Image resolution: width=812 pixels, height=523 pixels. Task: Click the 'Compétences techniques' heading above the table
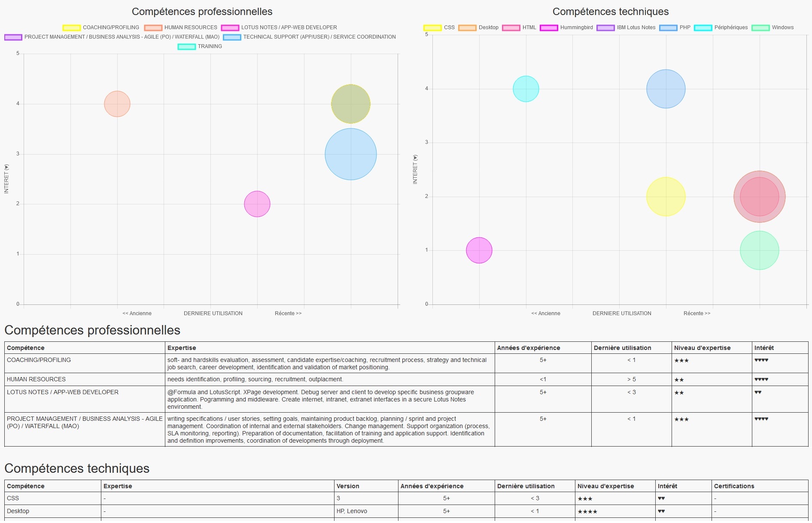tap(77, 468)
